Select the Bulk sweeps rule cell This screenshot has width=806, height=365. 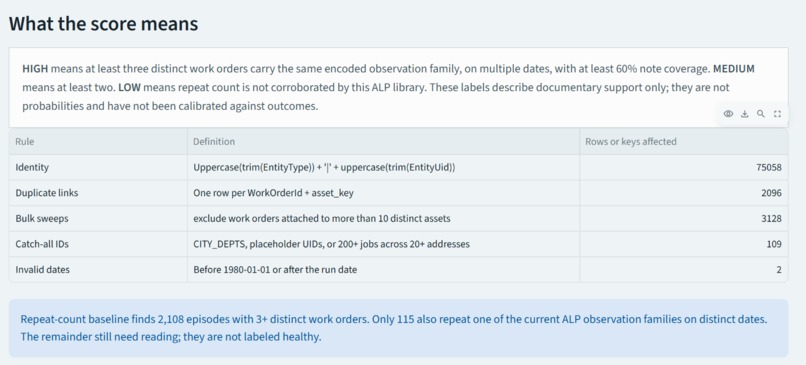coord(98,218)
